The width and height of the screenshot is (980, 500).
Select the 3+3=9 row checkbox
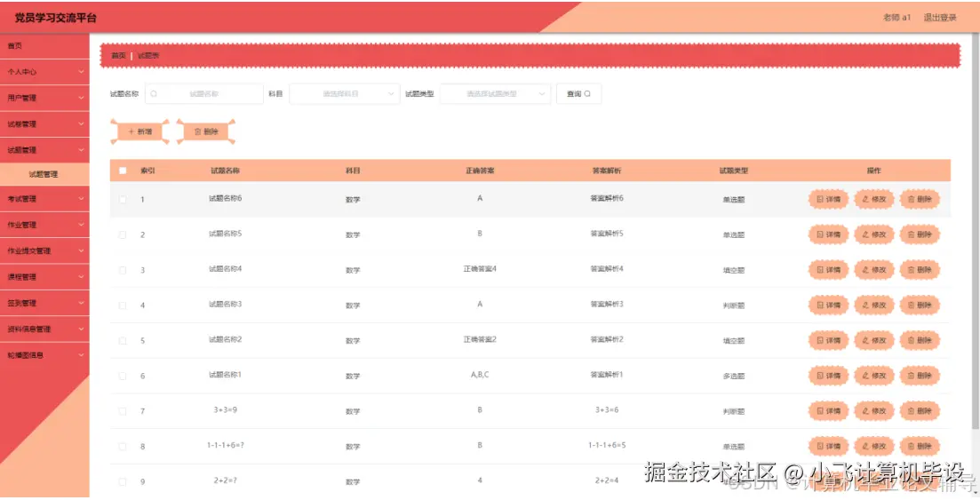pos(123,411)
